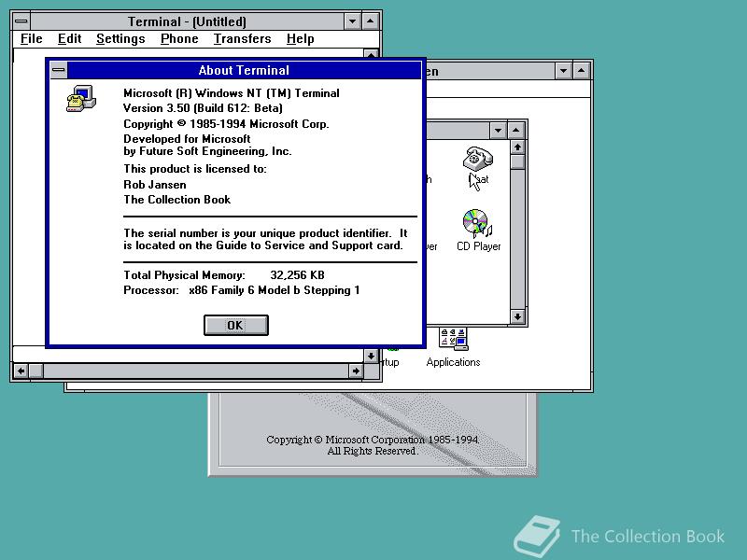Open the CD Player icon
The width and height of the screenshot is (747, 560).
coord(477,223)
